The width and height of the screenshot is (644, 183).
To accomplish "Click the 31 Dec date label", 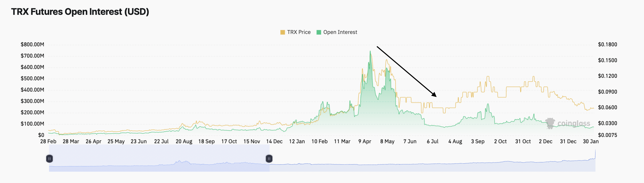I will pyautogui.click(x=568, y=142).
